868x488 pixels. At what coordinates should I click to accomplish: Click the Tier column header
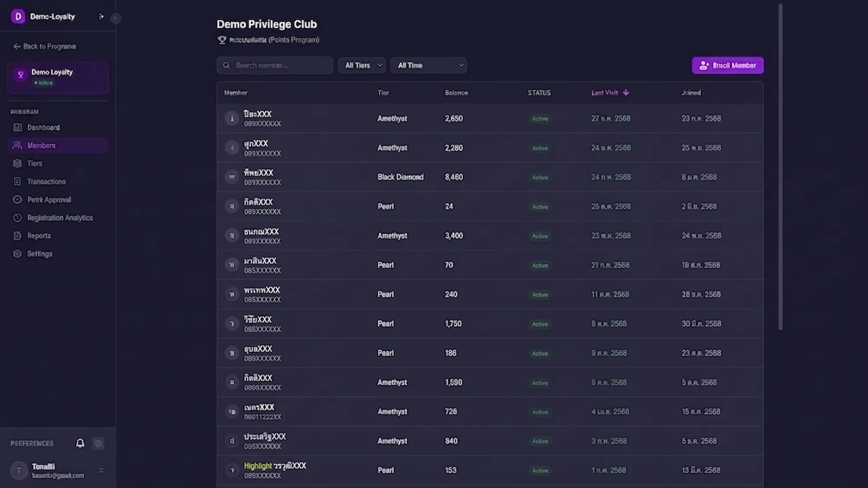(383, 93)
